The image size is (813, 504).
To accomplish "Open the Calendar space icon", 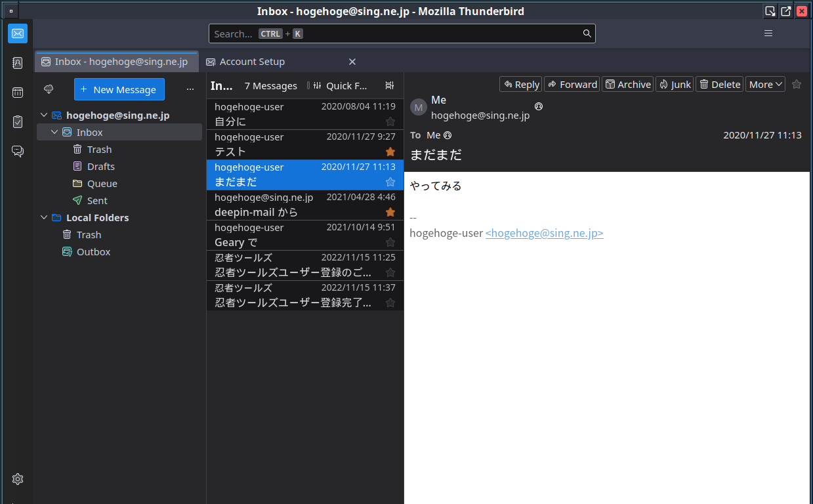I will click(18, 93).
